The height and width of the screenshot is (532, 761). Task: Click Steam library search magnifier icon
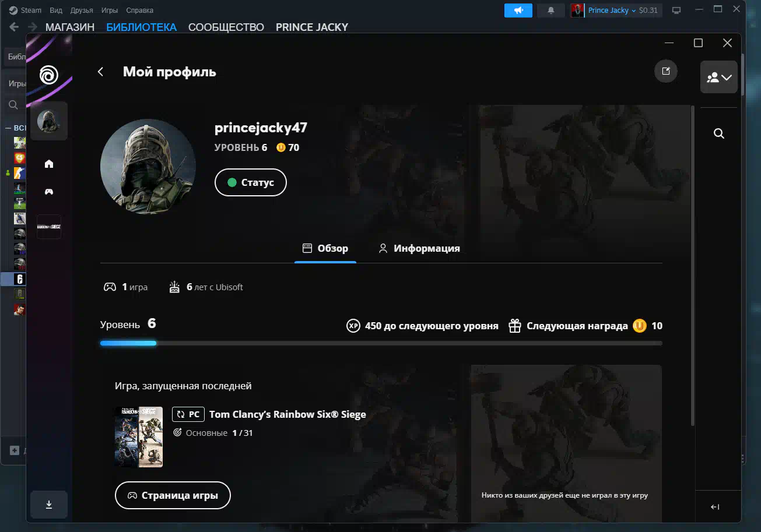pyautogui.click(x=13, y=105)
